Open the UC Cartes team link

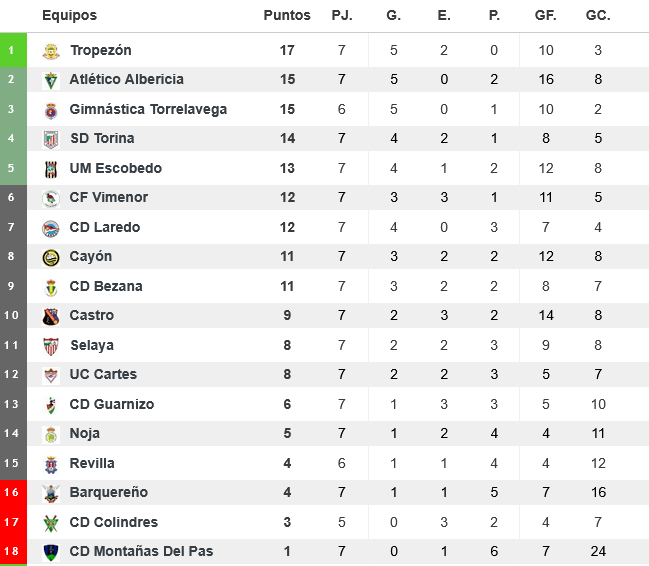[x=103, y=374]
